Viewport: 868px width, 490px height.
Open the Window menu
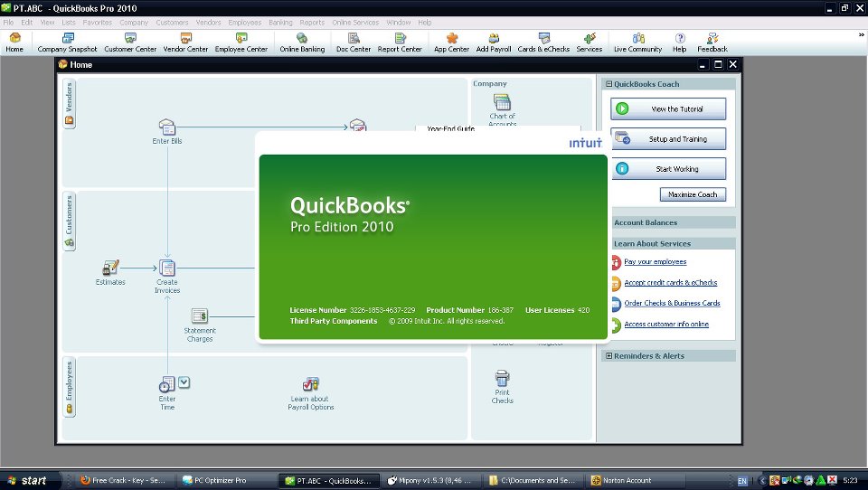[x=399, y=23]
